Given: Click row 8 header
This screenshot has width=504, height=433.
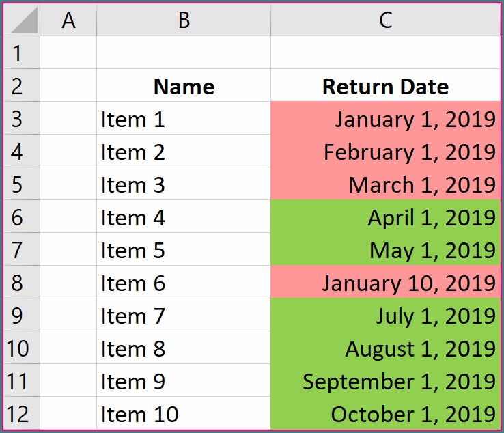Looking at the screenshot, I should pyautogui.click(x=17, y=283).
